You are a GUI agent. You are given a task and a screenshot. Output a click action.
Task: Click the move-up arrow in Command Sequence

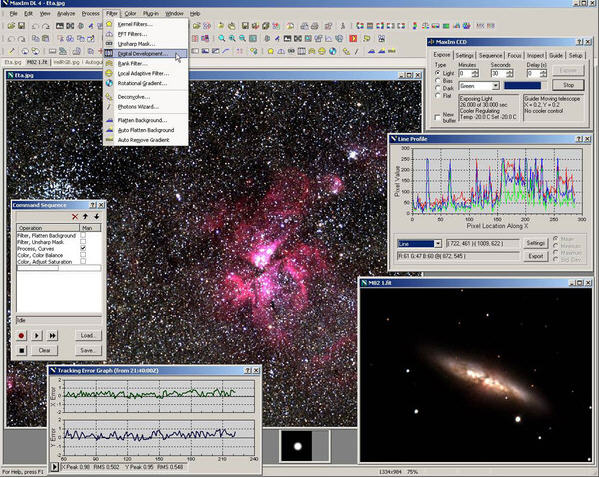86,217
